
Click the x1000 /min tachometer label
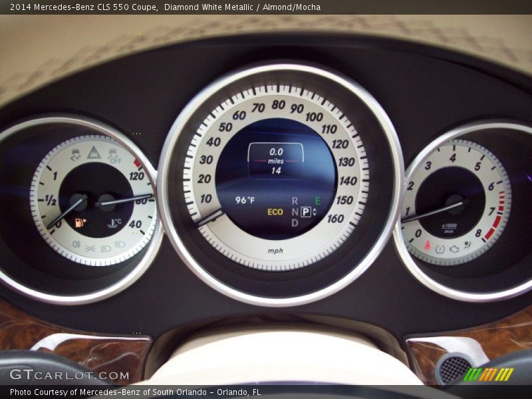[x=450, y=228]
